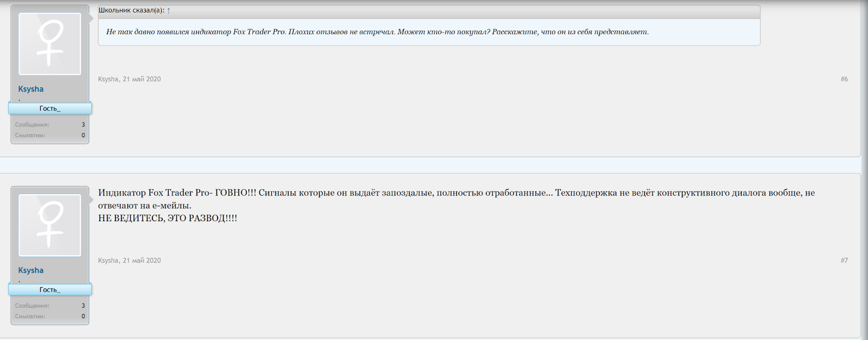Click the Сообщения count in post #6 sidebar
This screenshot has height=340, width=868.
(83, 125)
